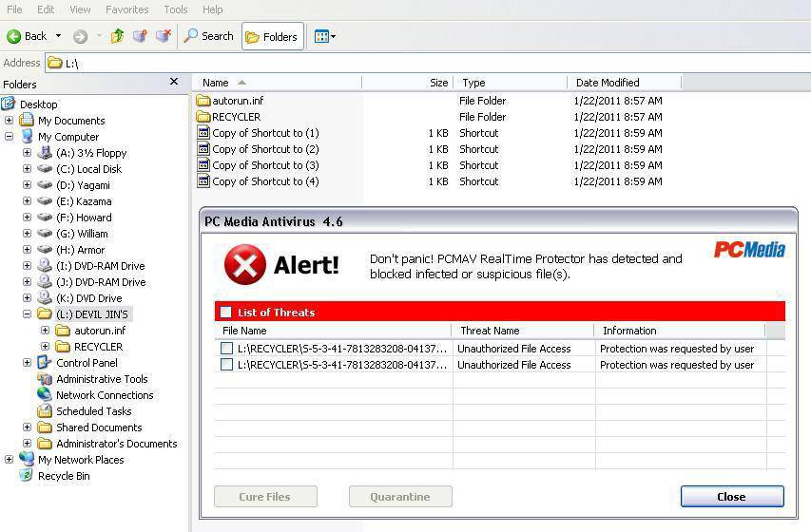Sort files by Type column header

[510, 83]
